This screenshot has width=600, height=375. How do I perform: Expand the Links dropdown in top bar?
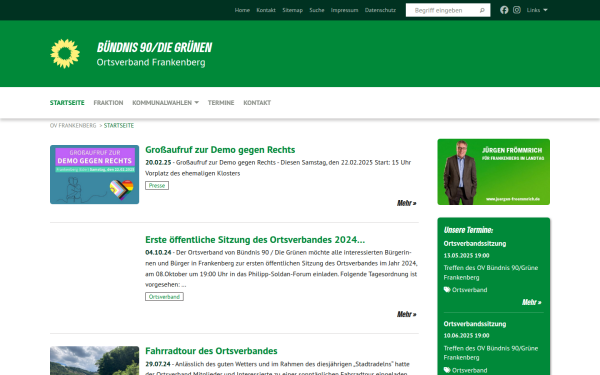pos(537,10)
